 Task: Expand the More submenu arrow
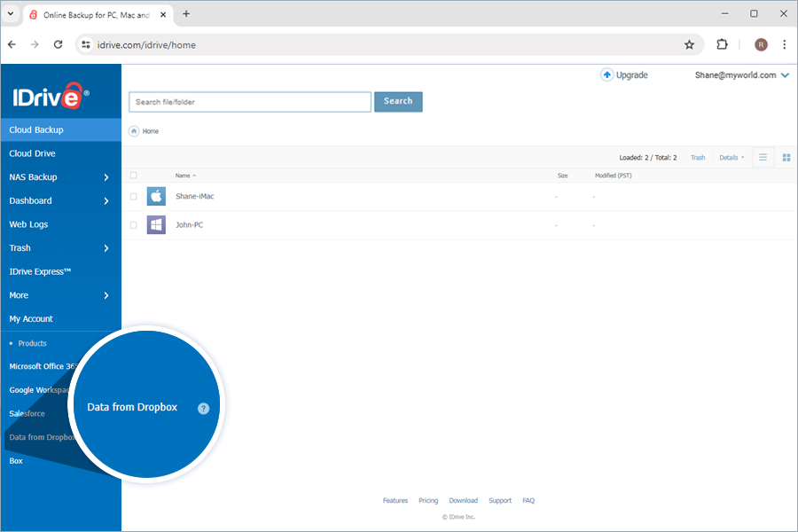(106, 295)
